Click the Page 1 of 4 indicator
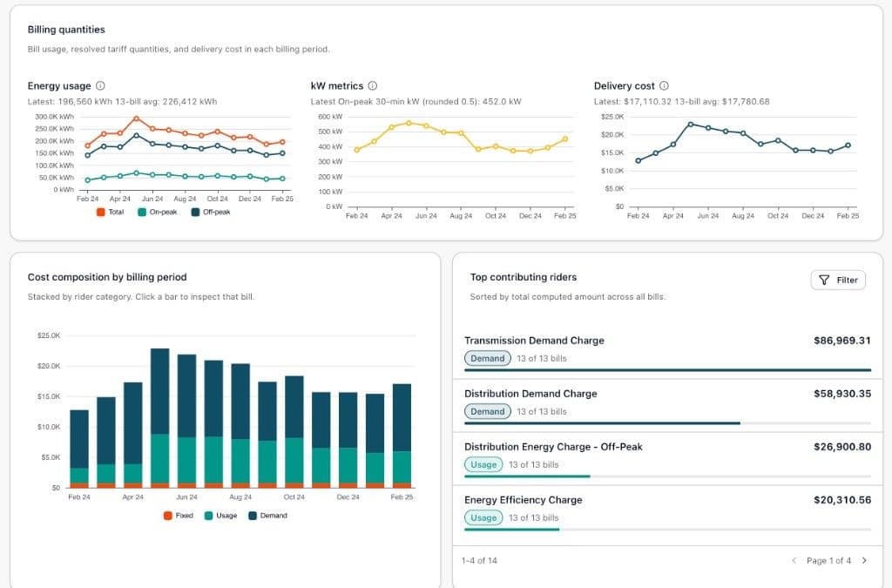 tap(829, 561)
